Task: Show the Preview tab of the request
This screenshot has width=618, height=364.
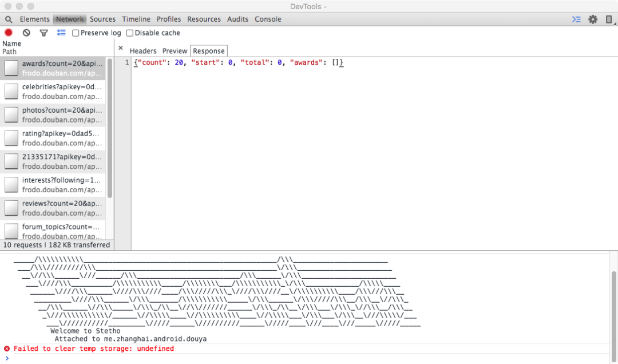Action: pyautogui.click(x=175, y=51)
